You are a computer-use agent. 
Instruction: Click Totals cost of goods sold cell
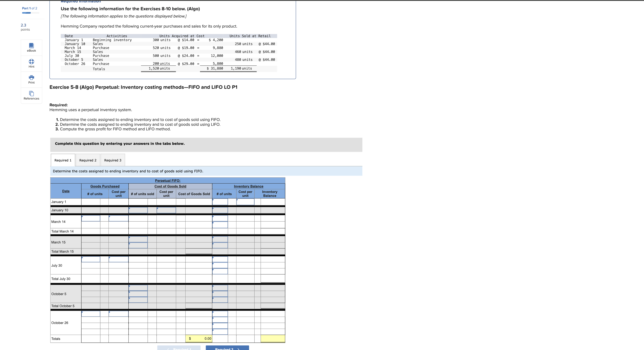click(x=199, y=339)
